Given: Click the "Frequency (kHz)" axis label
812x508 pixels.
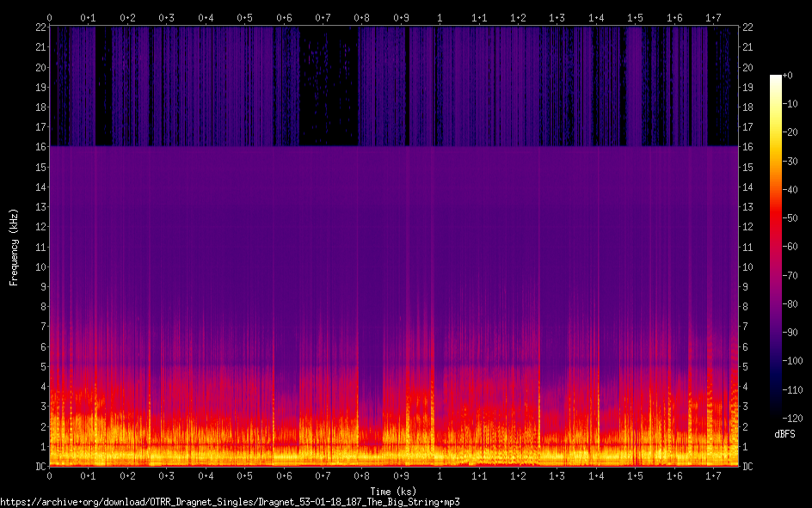Looking at the screenshot, I should click(14, 247).
